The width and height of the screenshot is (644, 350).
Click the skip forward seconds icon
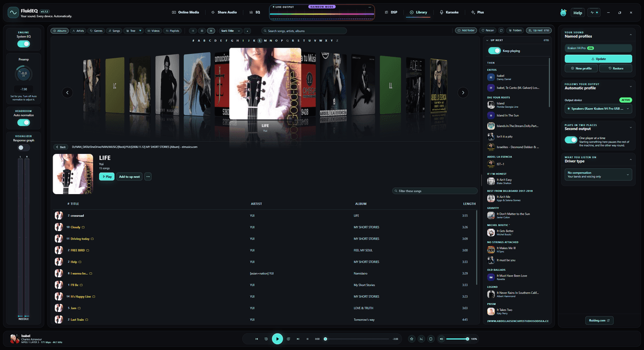[x=289, y=339]
